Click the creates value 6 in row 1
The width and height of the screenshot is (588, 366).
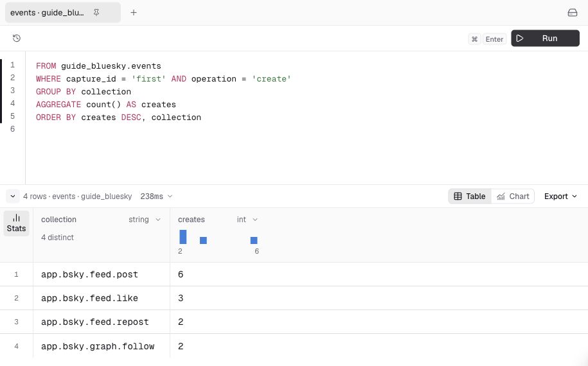(x=181, y=274)
